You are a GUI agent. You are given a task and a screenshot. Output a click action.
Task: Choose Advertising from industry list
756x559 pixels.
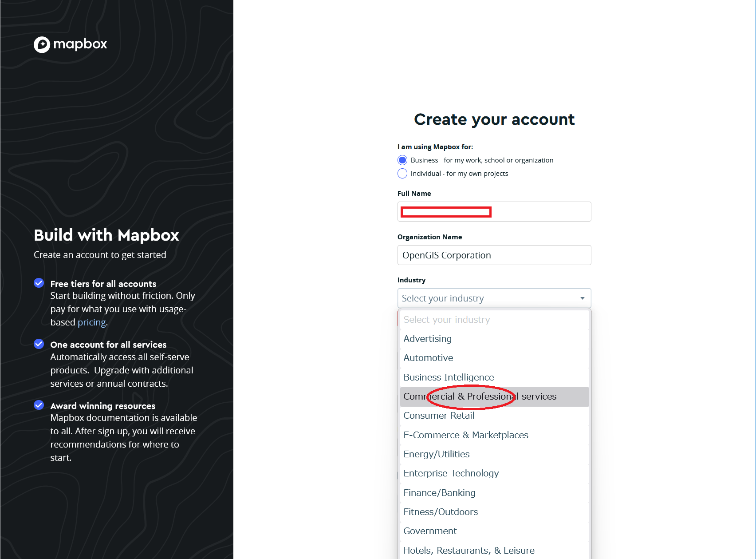(x=428, y=339)
